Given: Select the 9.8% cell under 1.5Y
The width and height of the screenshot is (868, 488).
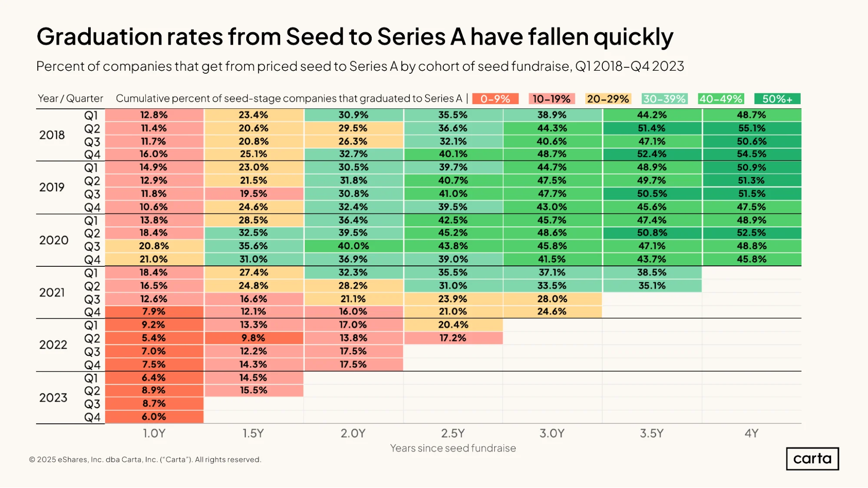Looking at the screenshot, I should click(x=254, y=338).
